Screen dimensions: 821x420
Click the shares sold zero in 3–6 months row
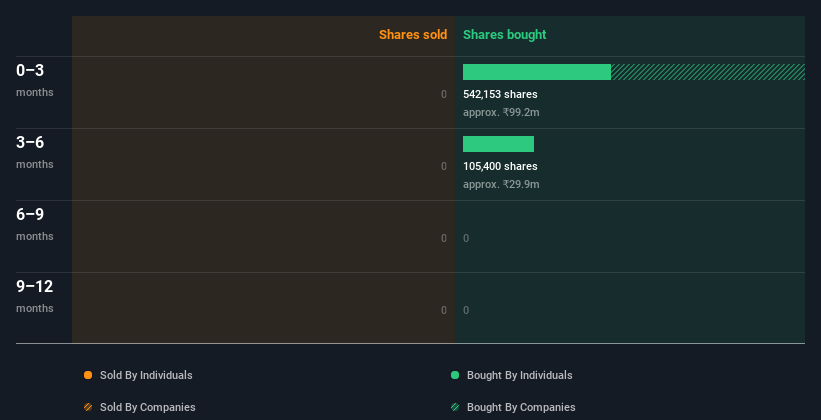click(x=444, y=166)
